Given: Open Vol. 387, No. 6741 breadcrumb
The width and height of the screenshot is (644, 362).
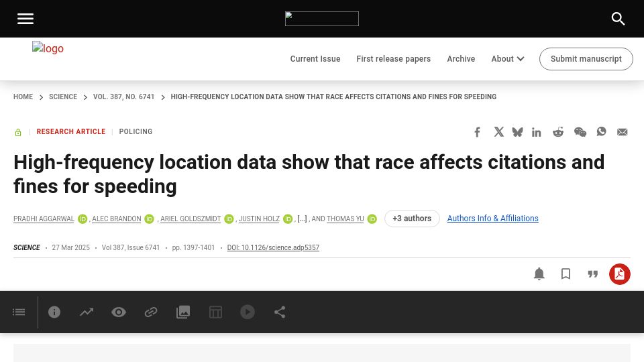Looking at the screenshot, I should [123, 97].
